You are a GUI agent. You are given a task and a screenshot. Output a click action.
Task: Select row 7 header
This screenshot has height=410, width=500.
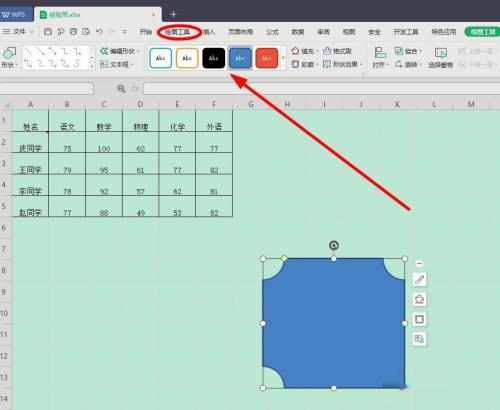[4, 249]
